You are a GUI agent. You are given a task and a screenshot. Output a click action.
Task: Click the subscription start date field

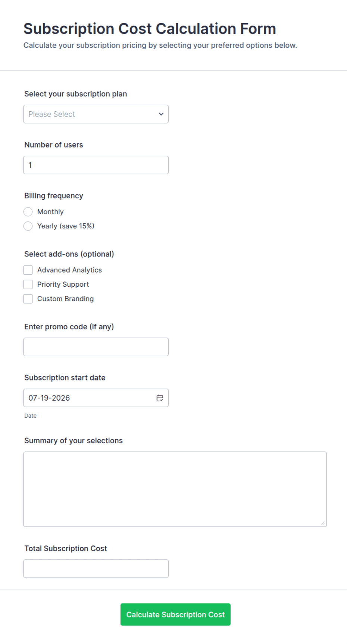(x=96, y=398)
